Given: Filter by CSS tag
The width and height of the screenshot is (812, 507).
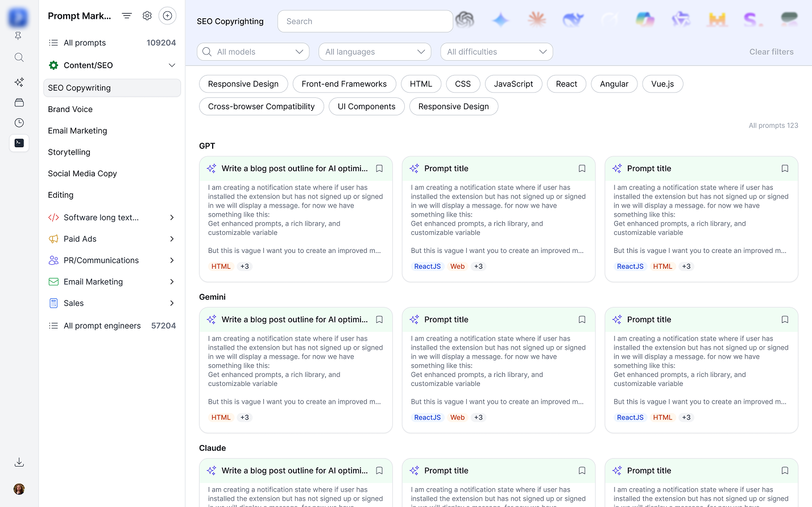Looking at the screenshot, I should click(x=463, y=84).
